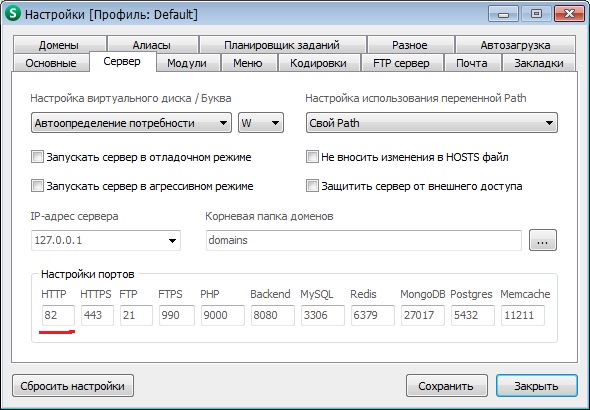590x410 pixels.
Task: Switch to the Алиасы tab
Action: [152, 45]
